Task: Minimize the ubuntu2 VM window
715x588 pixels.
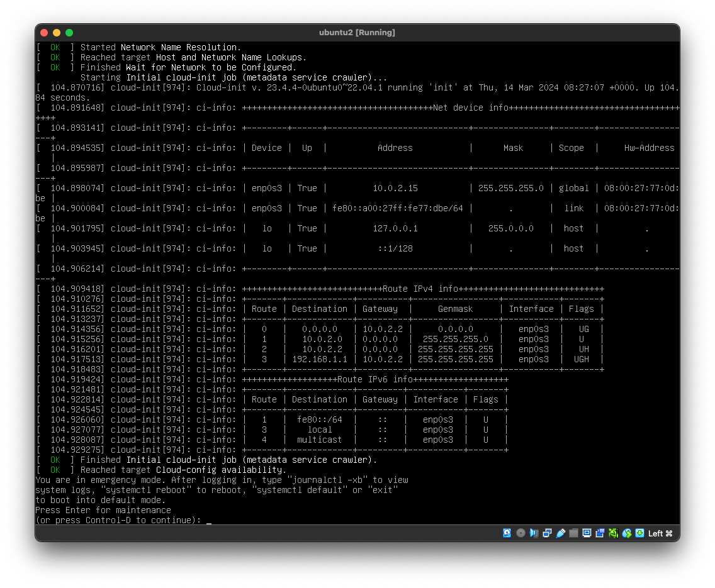Action: click(57, 32)
